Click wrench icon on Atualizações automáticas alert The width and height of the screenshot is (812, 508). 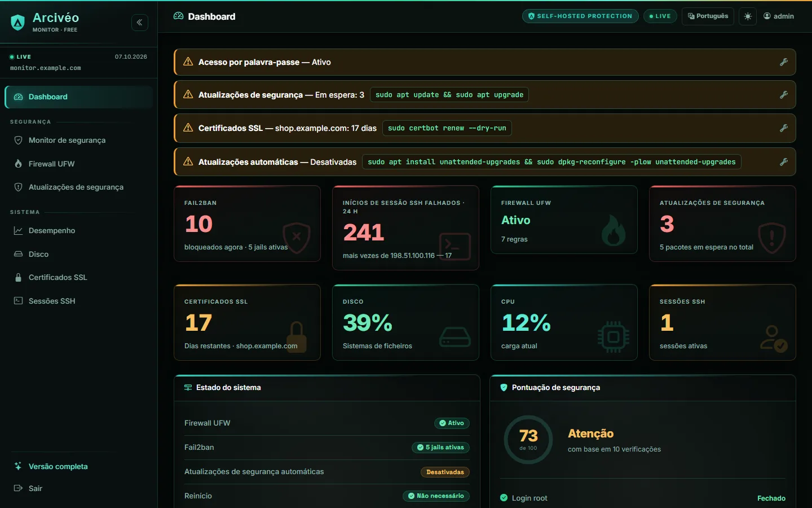pos(784,162)
